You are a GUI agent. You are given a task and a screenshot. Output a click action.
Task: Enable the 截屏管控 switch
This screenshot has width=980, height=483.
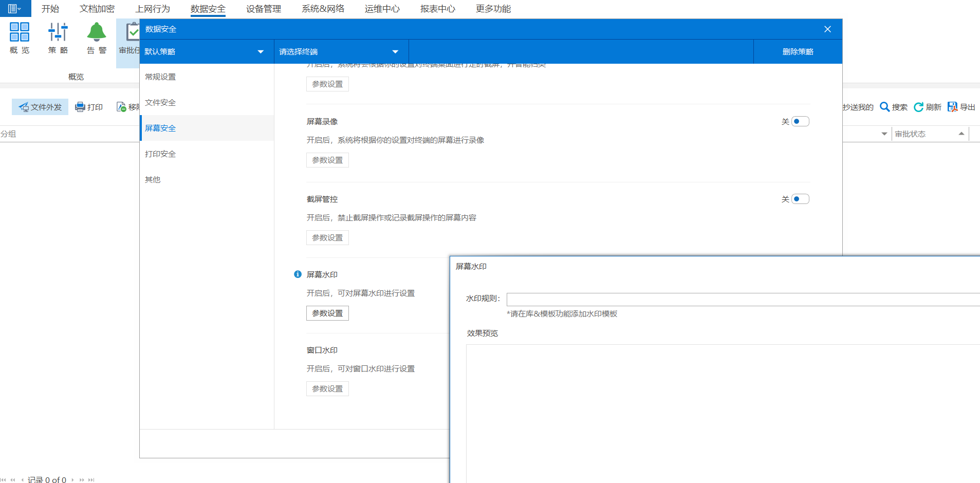tap(800, 199)
